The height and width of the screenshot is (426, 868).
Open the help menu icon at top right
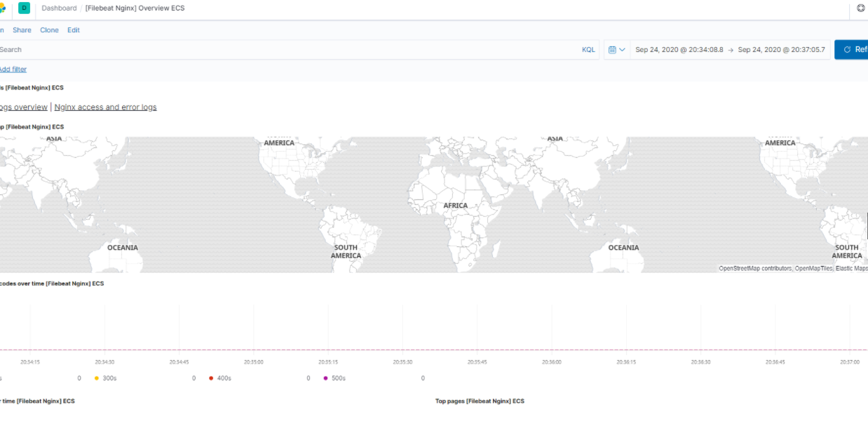(x=861, y=8)
